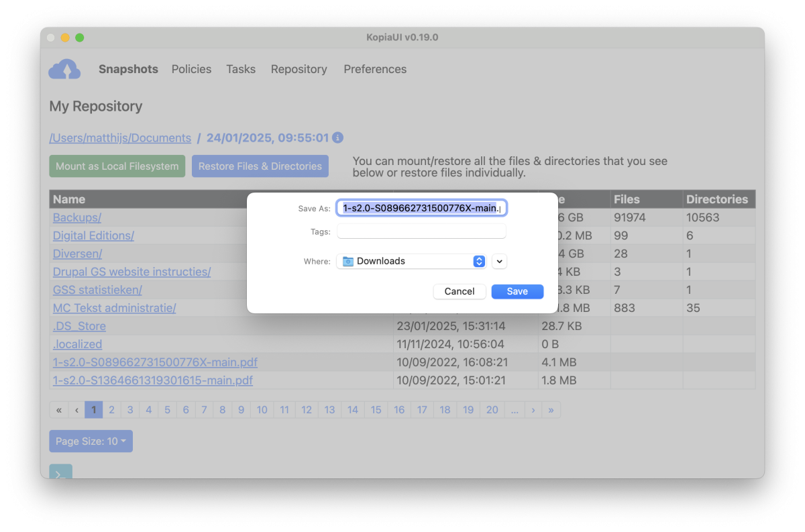Click the terminal prompt icon at bottom

60,472
